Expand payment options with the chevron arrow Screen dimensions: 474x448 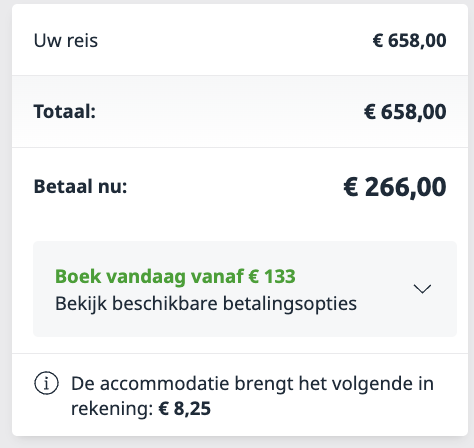pos(422,289)
